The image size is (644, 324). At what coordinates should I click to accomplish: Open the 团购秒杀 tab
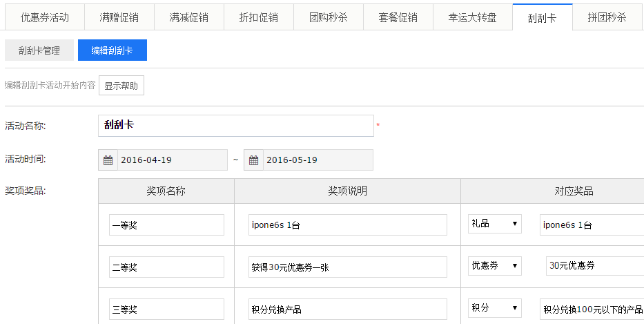329,17
